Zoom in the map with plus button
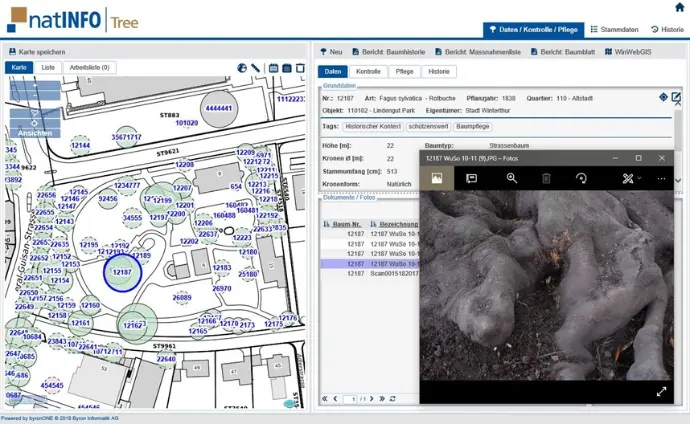The width and height of the screenshot is (690, 424). (x=35, y=85)
